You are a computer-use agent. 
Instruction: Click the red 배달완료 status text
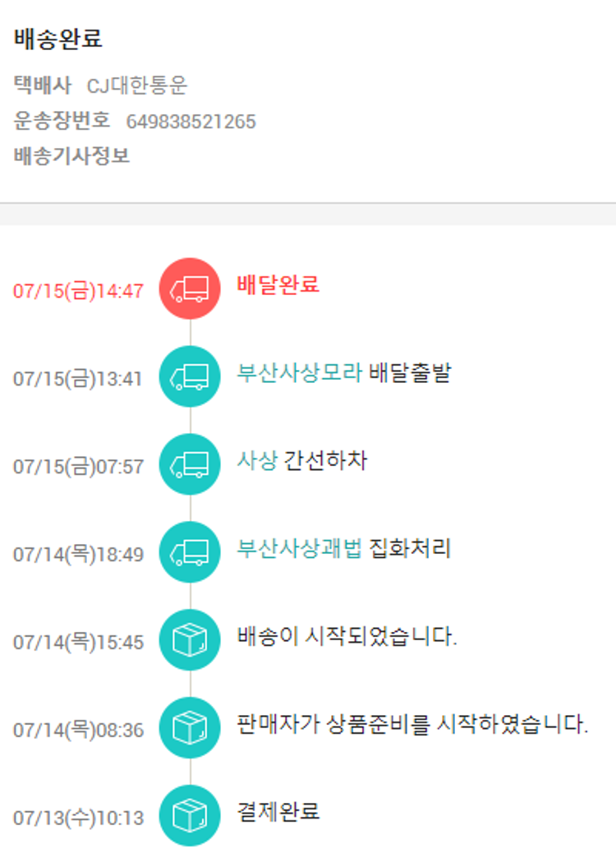[x=278, y=285]
